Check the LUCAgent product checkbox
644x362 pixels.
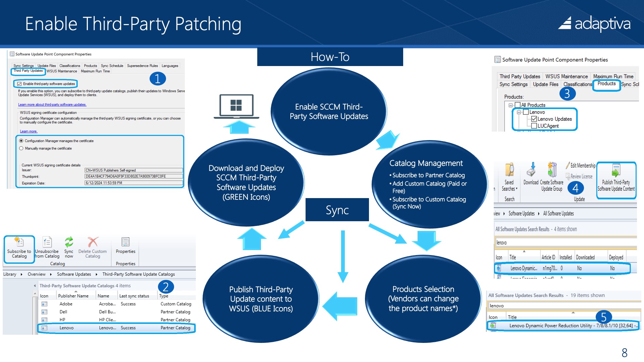tap(534, 125)
